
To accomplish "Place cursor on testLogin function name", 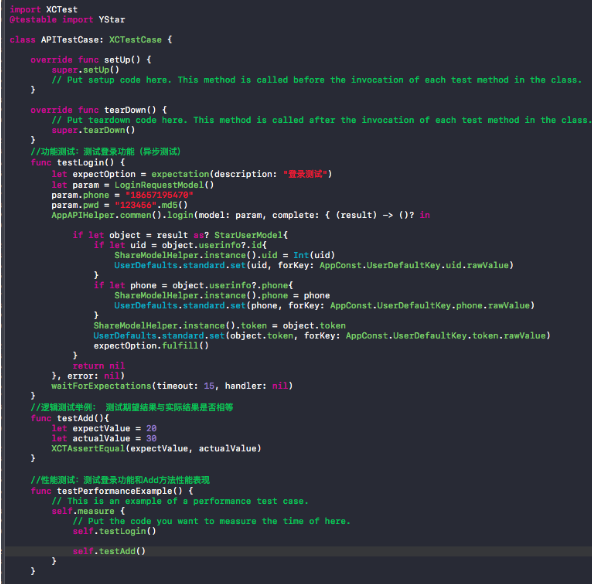I will (x=80, y=162).
